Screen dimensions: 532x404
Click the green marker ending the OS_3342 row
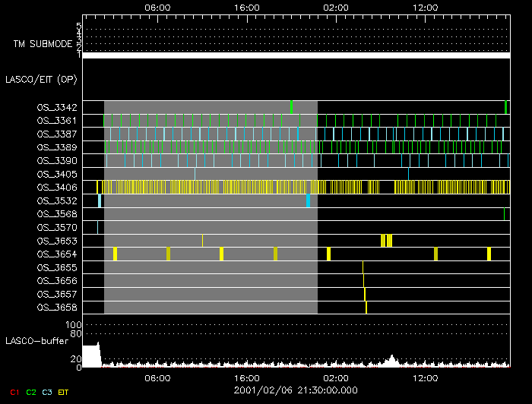(505, 106)
